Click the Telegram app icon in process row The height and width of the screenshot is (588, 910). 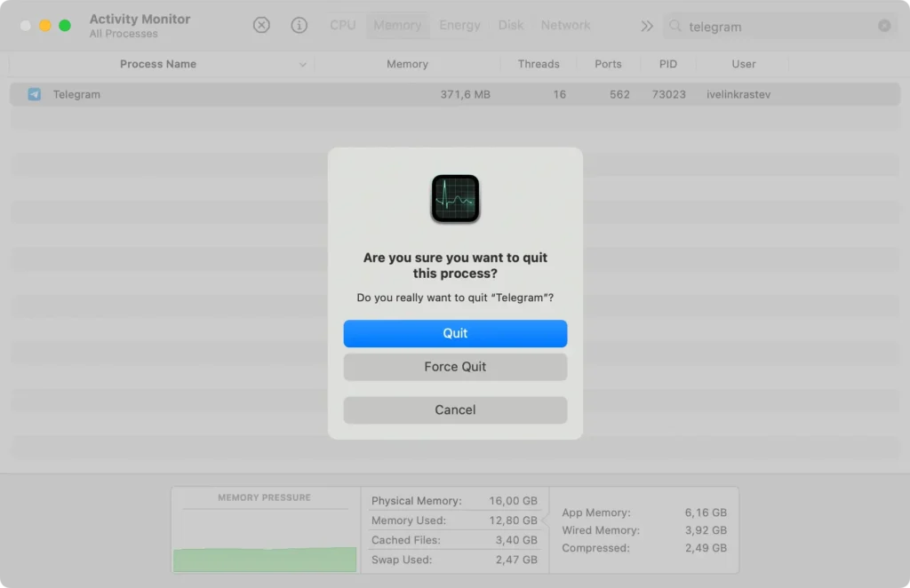(x=35, y=94)
